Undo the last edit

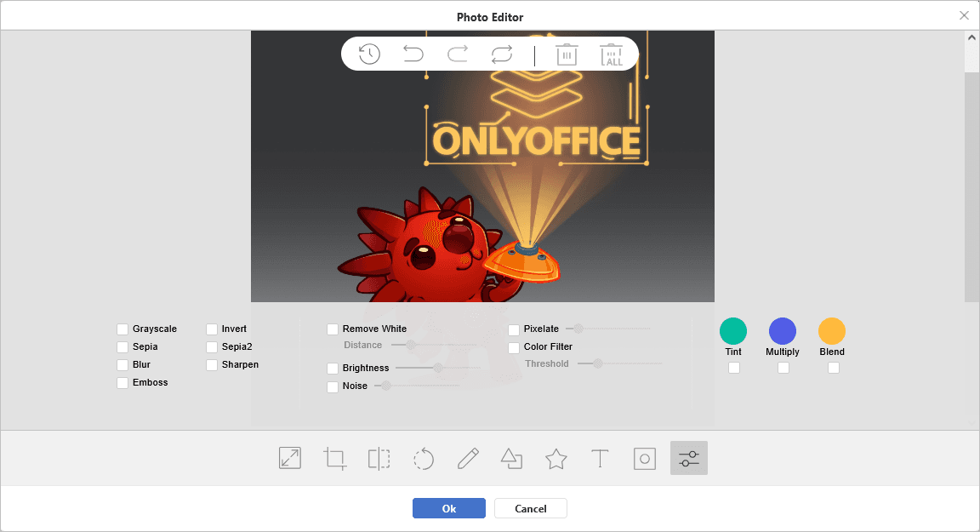pyautogui.click(x=413, y=53)
